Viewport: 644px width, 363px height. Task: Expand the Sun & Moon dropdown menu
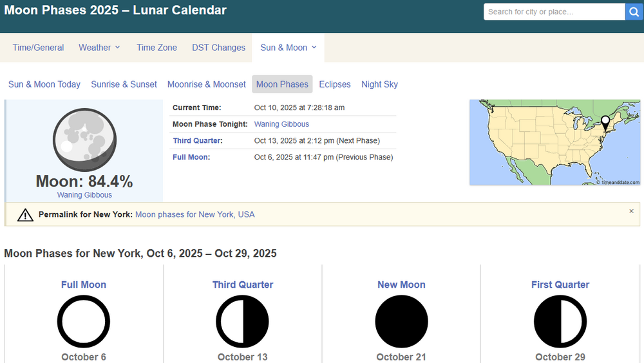point(288,48)
